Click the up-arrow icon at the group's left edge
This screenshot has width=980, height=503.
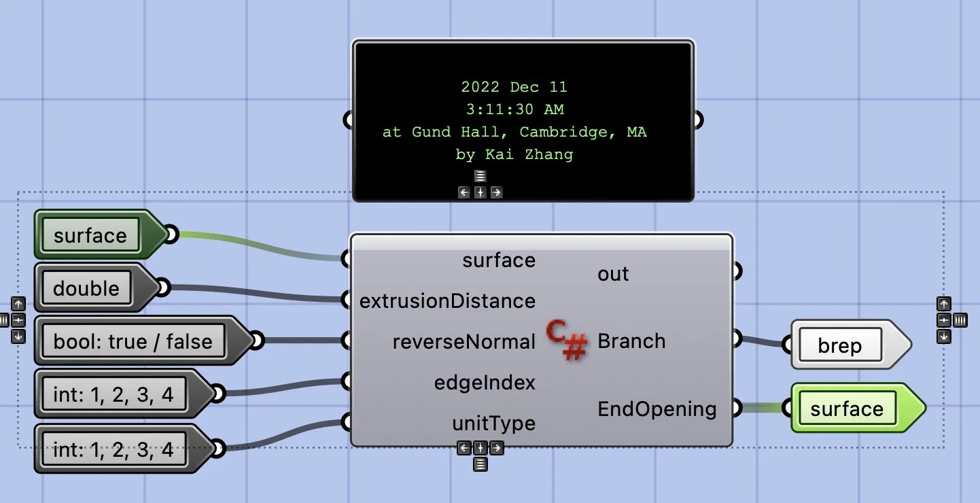point(18,304)
